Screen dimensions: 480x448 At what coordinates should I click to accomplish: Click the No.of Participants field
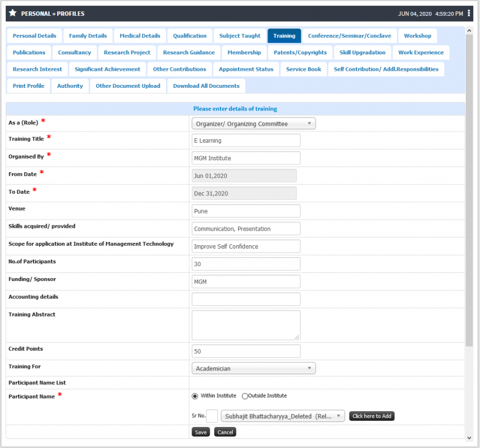[x=246, y=264]
